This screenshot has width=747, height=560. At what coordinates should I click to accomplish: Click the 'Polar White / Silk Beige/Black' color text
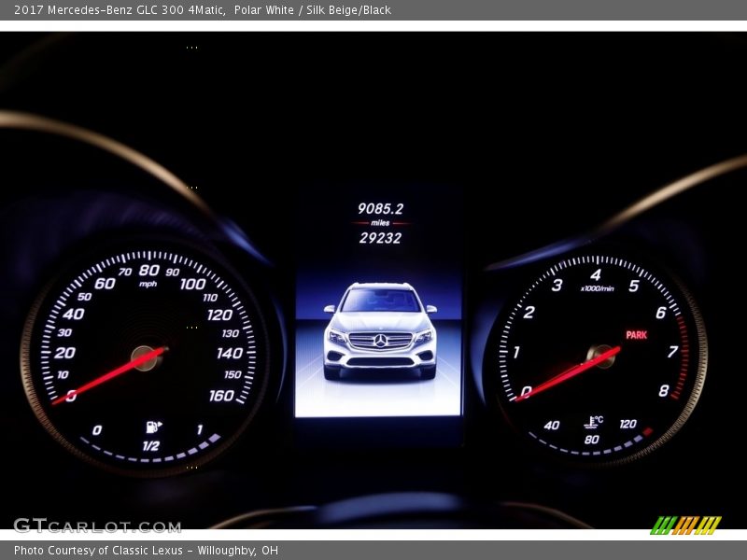(313, 10)
